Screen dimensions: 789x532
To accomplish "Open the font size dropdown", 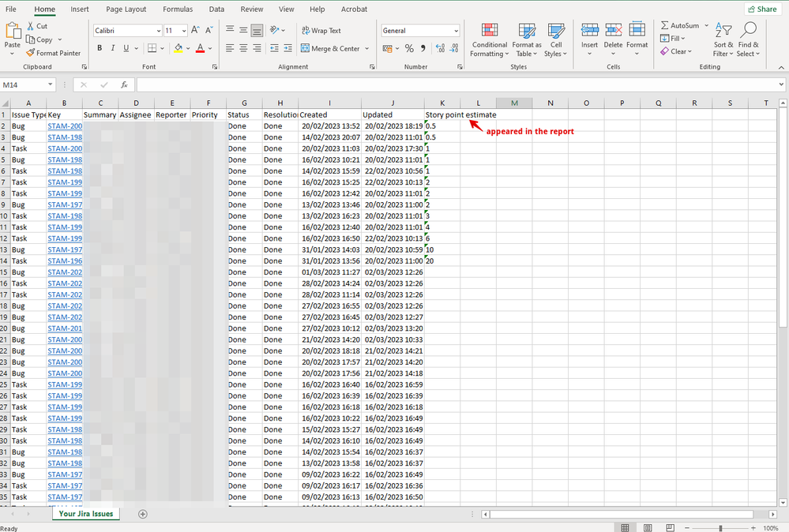I will pyautogui.click(x=184, y=31).
